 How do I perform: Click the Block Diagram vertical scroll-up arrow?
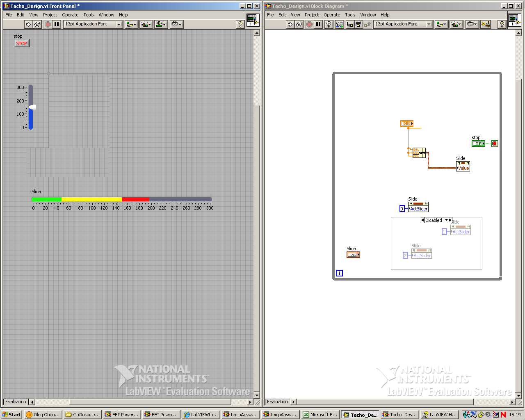(518, 33)
